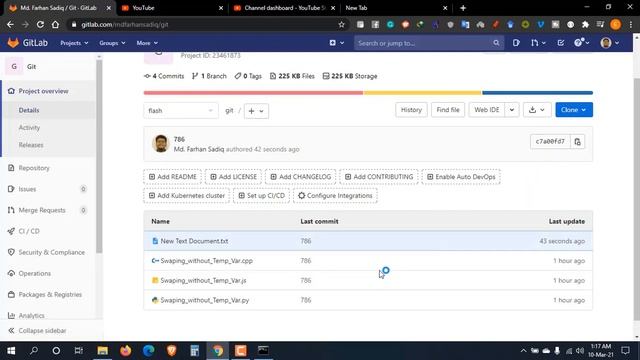The width and height of the screenshot is (640, 360).
Task: Open the Repository sidebar icon
Action: 11,168
